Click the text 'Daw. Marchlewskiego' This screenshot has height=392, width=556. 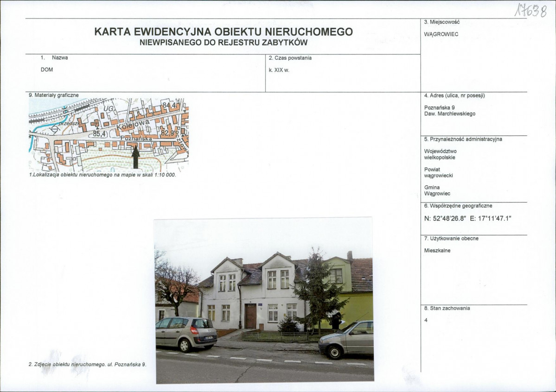[x=450, y=114]
